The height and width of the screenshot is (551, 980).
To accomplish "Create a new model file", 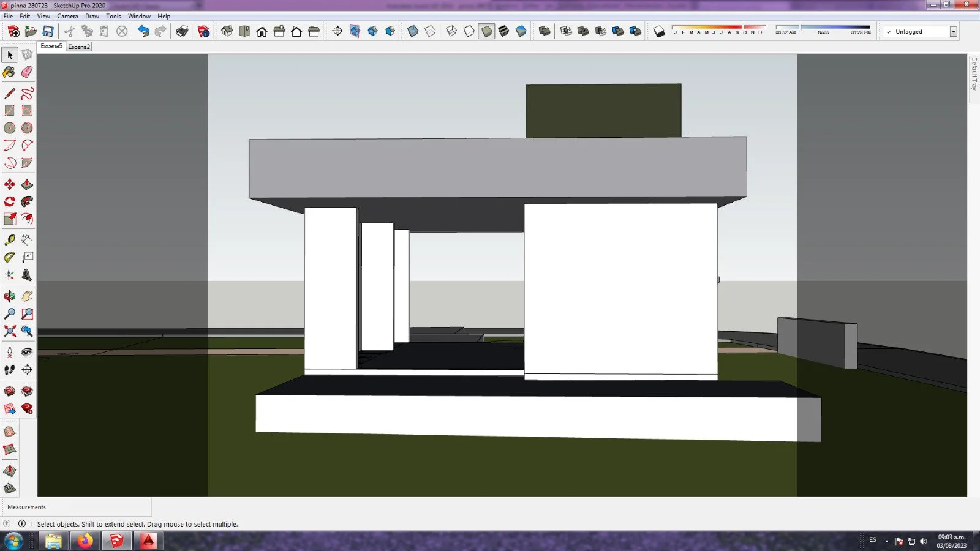I will [13, 31].
